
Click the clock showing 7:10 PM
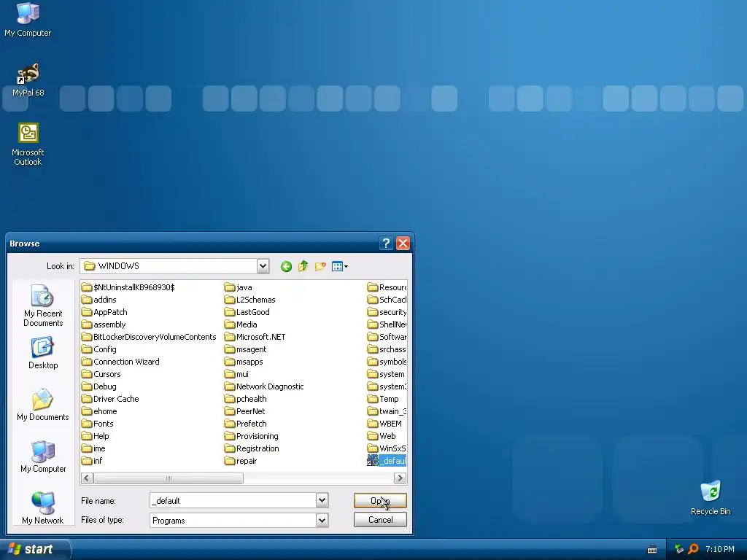719,549
